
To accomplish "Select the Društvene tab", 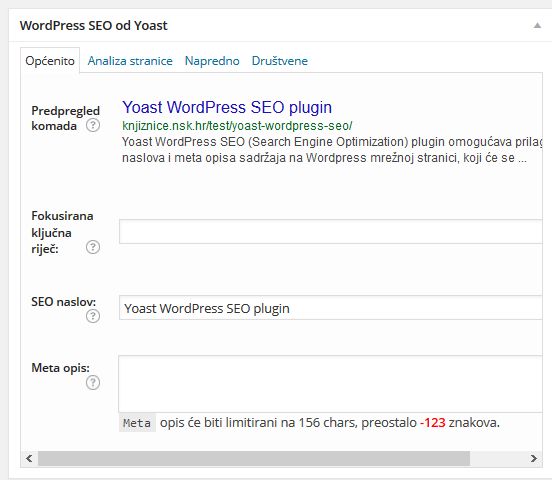I will pos(280,61).
